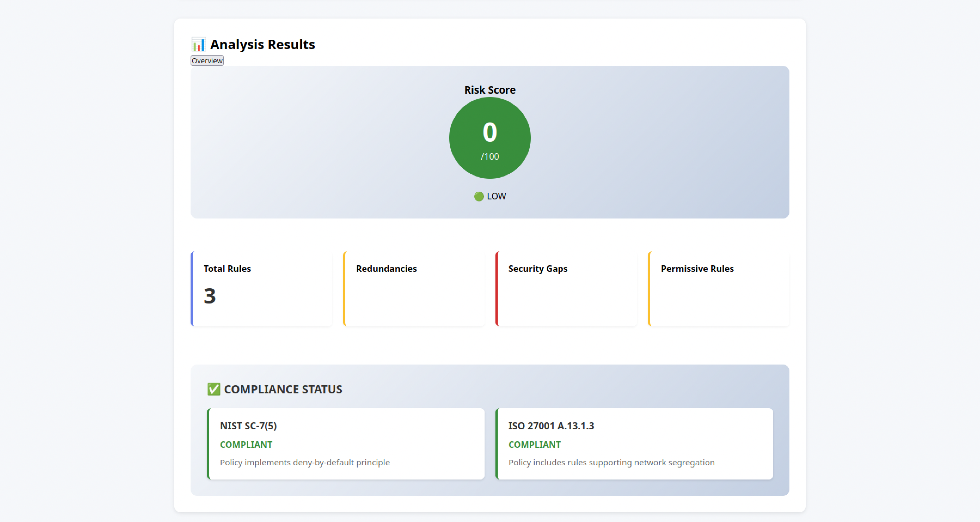
Task: Select 'Policy implements deny-by-default principle' text
Action: [305, 462]
